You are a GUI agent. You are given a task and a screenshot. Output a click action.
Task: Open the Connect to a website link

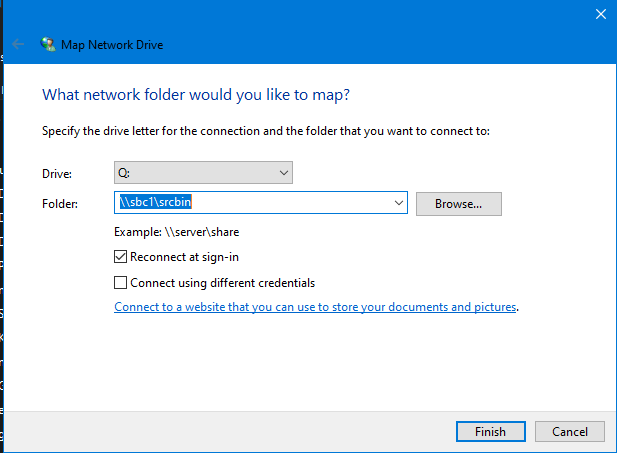click(x=315, y=307)
